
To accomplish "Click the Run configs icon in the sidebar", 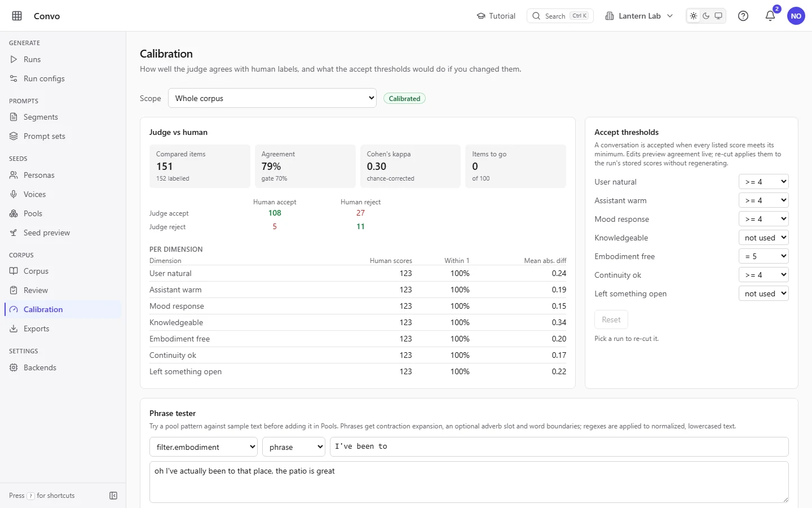I will pos(14,78).
